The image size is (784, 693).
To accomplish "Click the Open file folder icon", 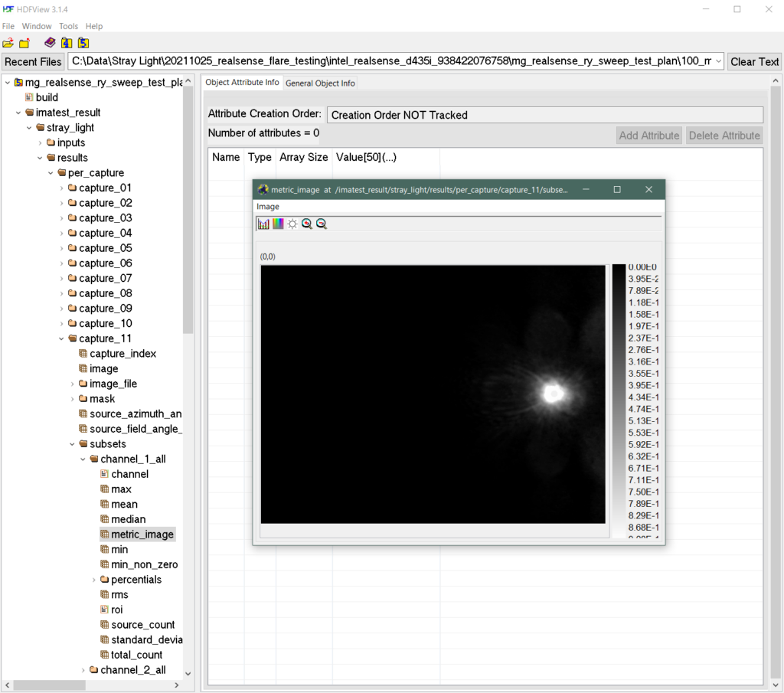I will (8, 43).
